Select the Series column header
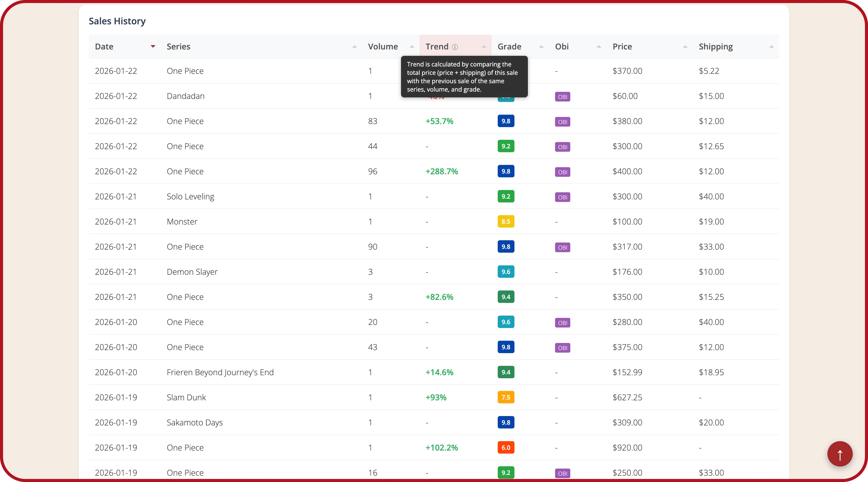This screenshot has height=482, width=868. (178, 46)
